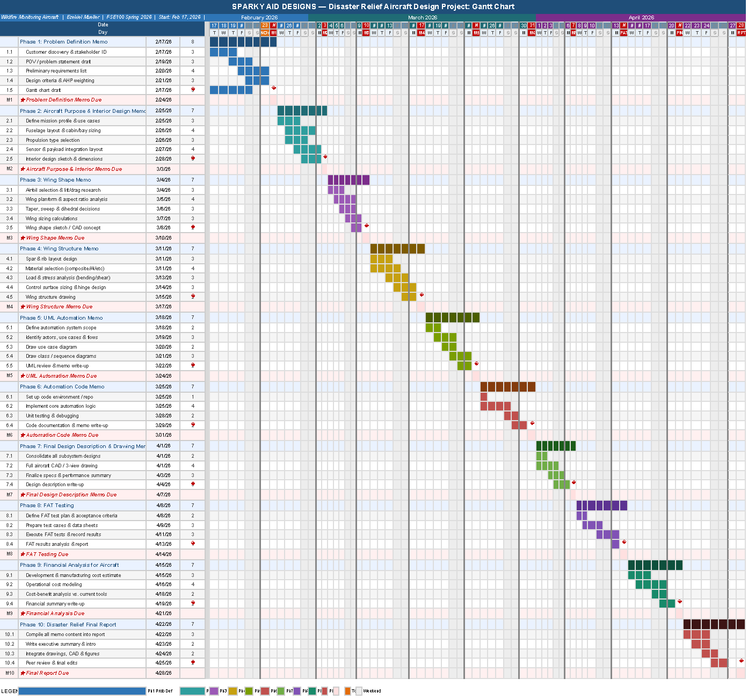
Task: Select the 2/25/26 date cell for Phase 2
Action: coord(163,111)
